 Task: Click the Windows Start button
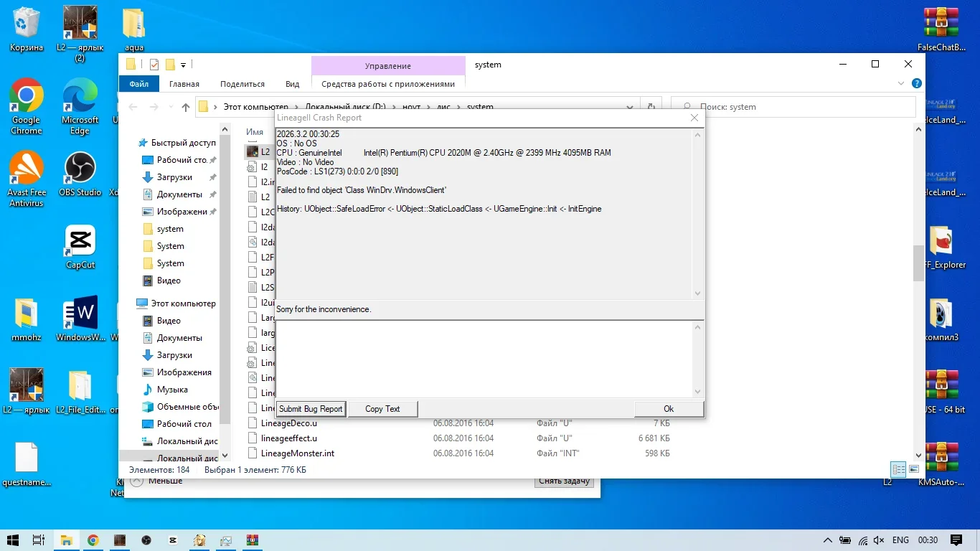point(13,540)
